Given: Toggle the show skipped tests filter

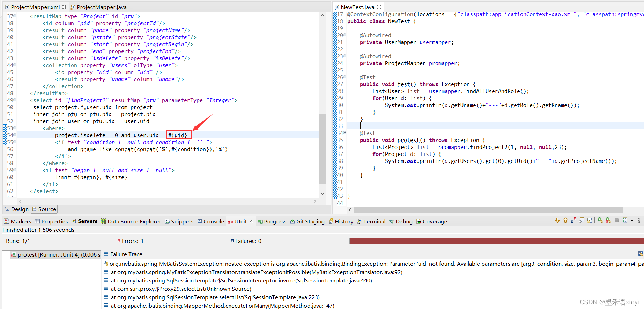Looking at the screenshot, I should [x=582, y=221].
